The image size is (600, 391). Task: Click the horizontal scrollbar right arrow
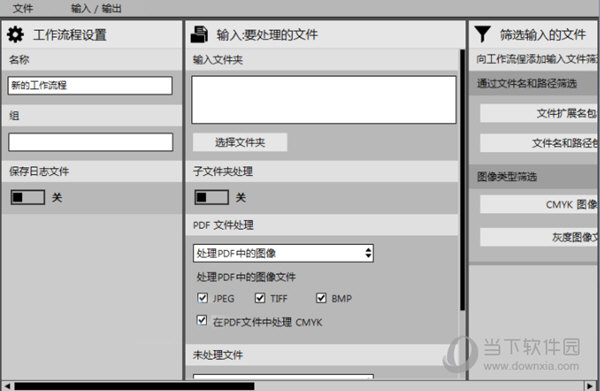point(590,386)
